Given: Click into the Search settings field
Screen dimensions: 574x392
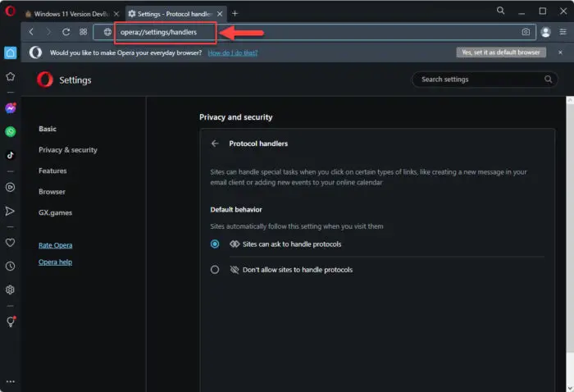Looking at the screenshot, I should point(485,79).
